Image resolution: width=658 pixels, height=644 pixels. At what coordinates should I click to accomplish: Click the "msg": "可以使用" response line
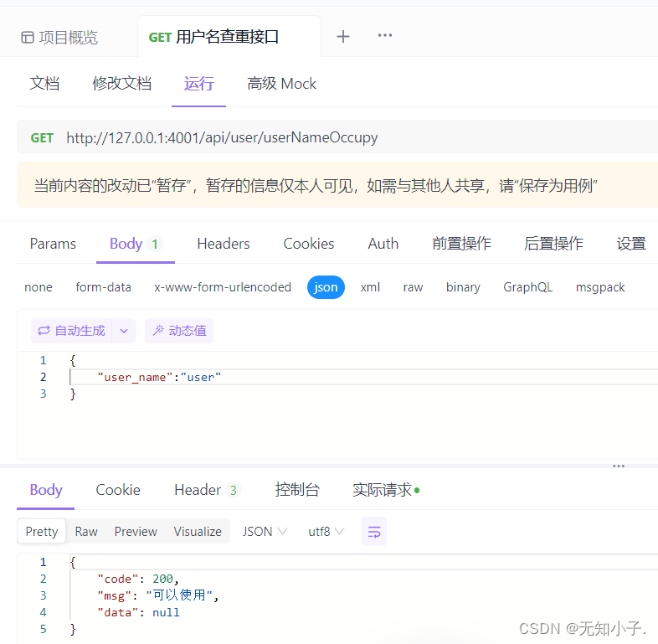pyautogui.click(x=158, y=595)
